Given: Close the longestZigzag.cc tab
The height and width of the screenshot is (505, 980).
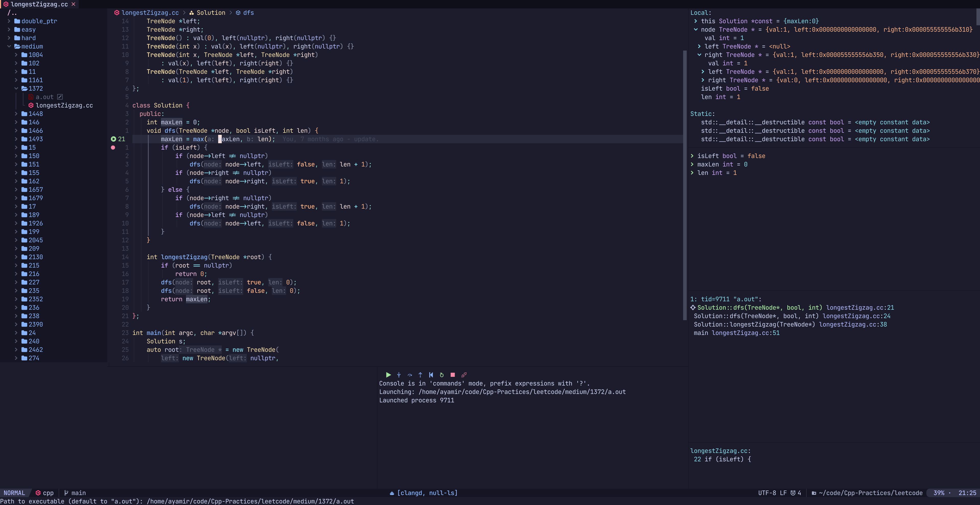Looking at the screenshot, I should tap(73, 4).
